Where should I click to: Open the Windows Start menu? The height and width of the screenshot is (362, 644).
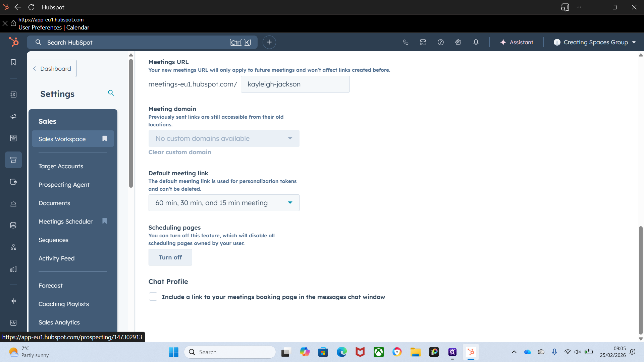click(x=173, y=352)
